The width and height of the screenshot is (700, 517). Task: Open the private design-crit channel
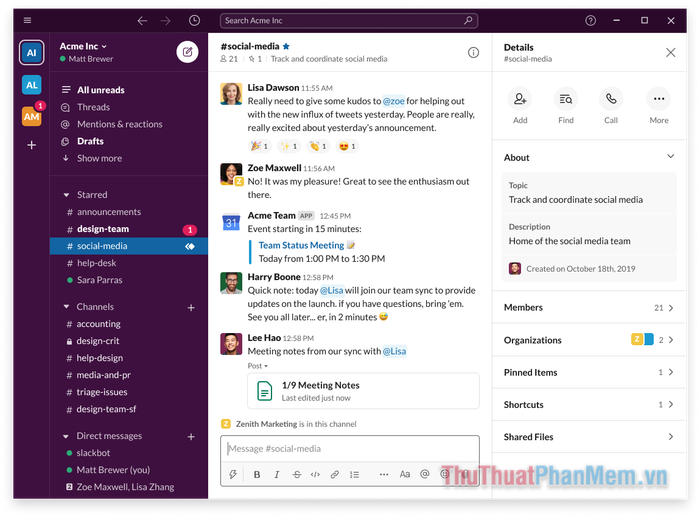coord(97,341)
